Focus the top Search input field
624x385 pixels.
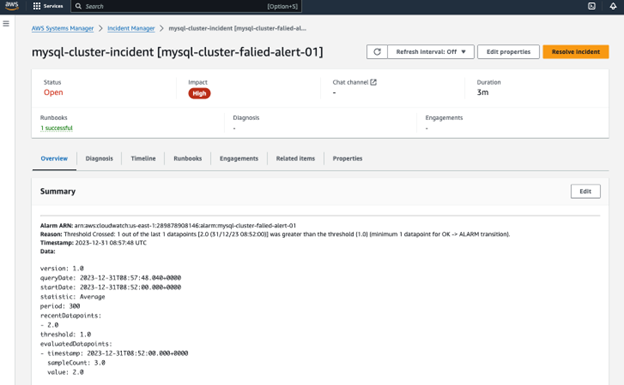point(186,6)
